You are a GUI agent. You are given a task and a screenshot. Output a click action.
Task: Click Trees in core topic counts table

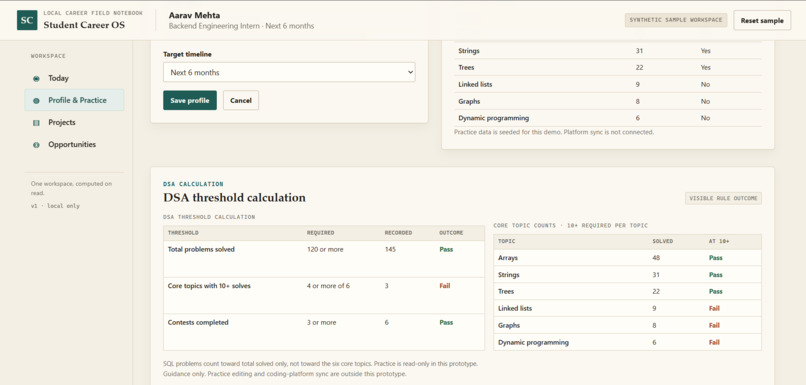[x=506, y=291]
